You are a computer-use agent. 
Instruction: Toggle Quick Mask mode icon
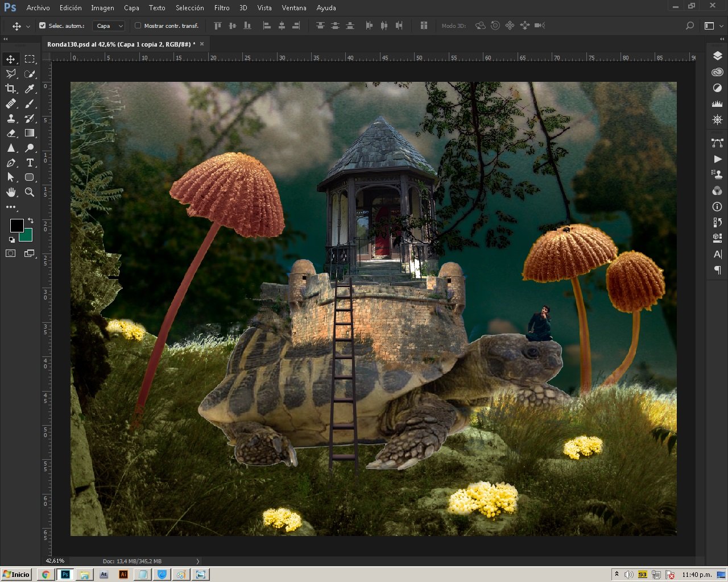11,253
